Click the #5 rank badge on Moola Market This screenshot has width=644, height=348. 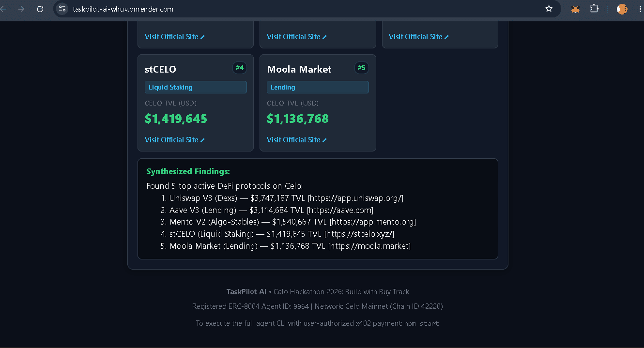tap(362, 68)
